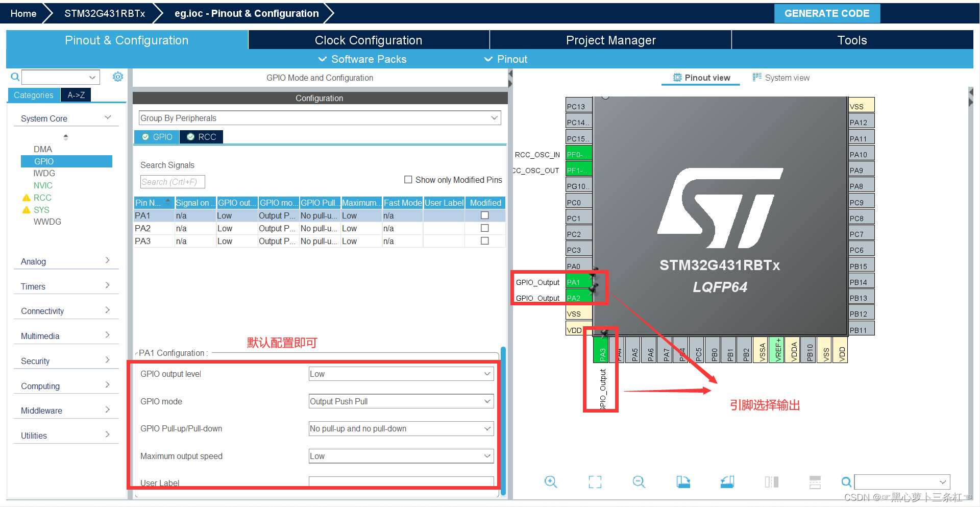Switch to Clock Configuration tab
The width and height of the screenshot is (980, 507).
(369, 40)
